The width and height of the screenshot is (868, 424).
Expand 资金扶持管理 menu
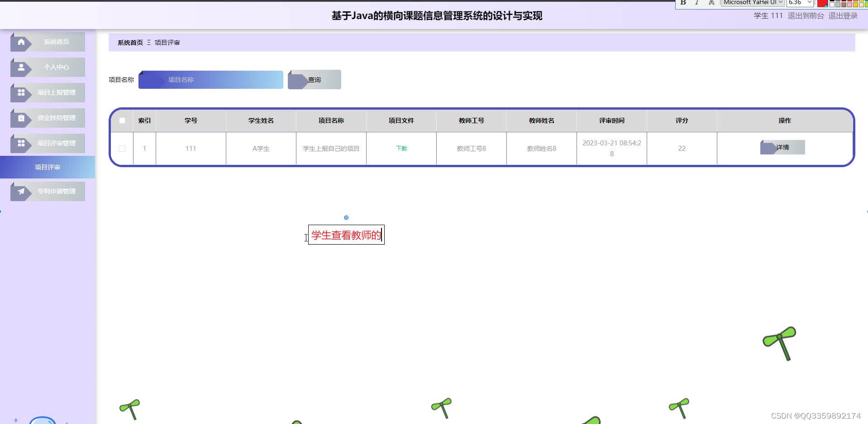(x=48, y=118)
